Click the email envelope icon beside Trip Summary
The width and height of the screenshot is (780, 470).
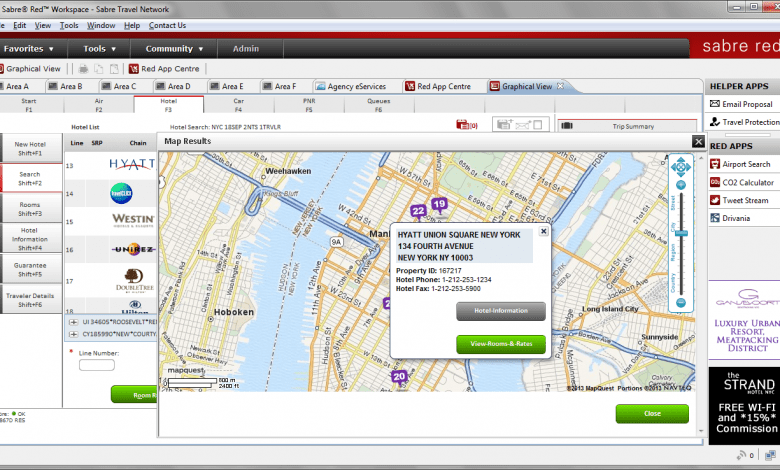[523, 125]
